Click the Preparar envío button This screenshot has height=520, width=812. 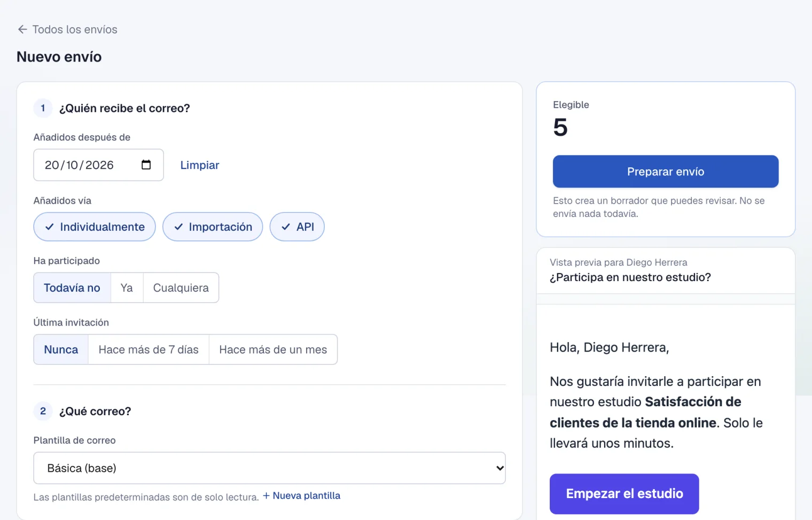tap(666, 172)
